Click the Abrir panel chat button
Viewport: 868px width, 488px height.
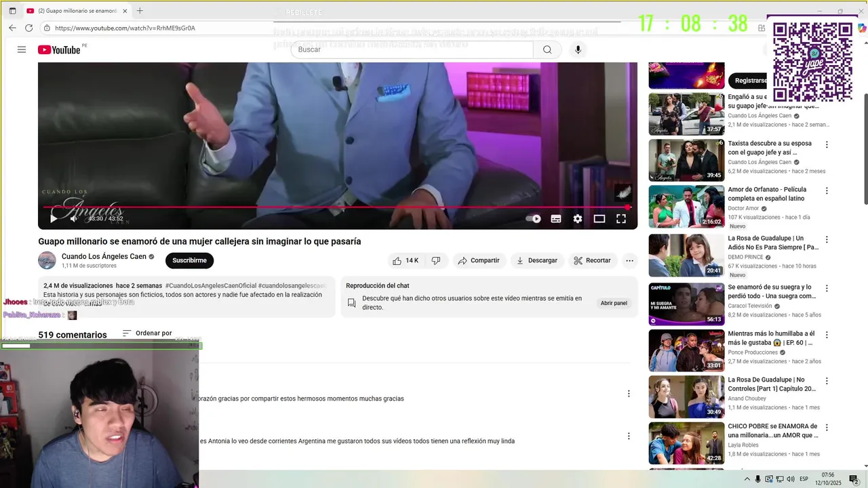(614, 303)
